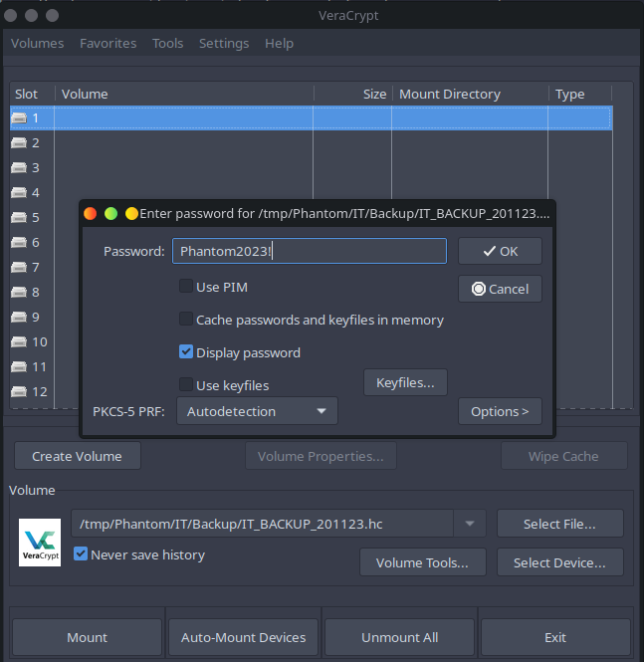Screen dimensions: 644x662
Task: Enable the Use PIM checkbox
Action: 186,286
